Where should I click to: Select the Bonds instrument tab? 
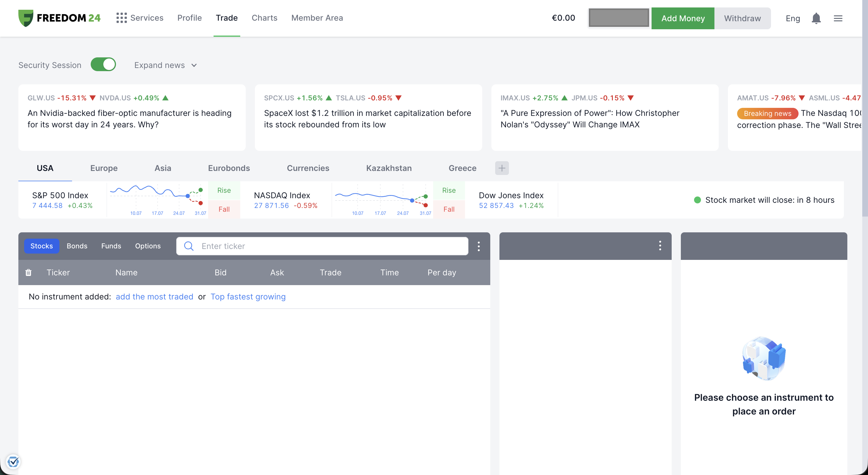[77, 246]
